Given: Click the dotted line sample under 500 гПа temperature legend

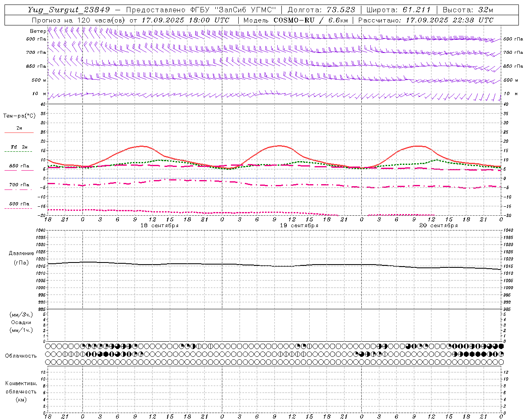Looking at the screenshot, I should (x=19, y=208).
